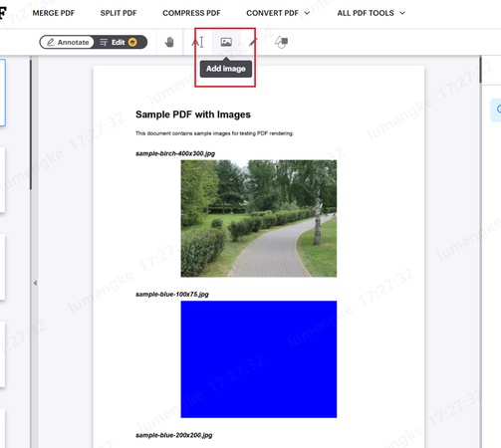This screenshot has width=501, height=448.
Task: Open the Split PDF tool
Action: pyautogui.click(x=119, y=13)
